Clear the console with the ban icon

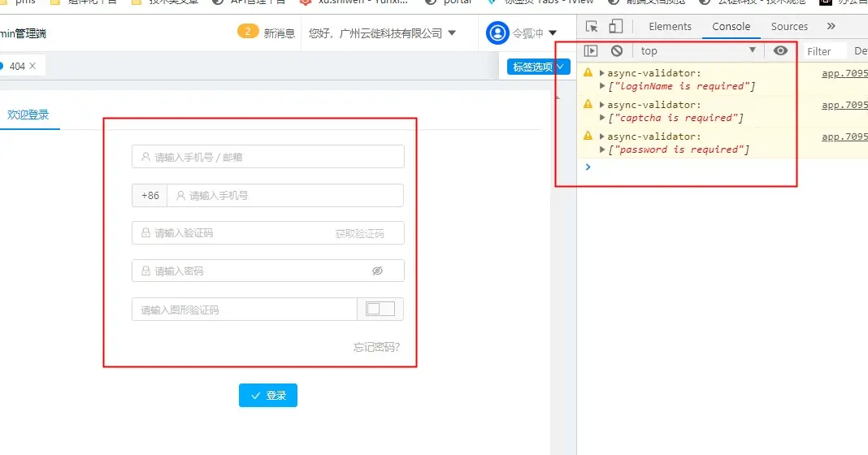click(617, 51)
